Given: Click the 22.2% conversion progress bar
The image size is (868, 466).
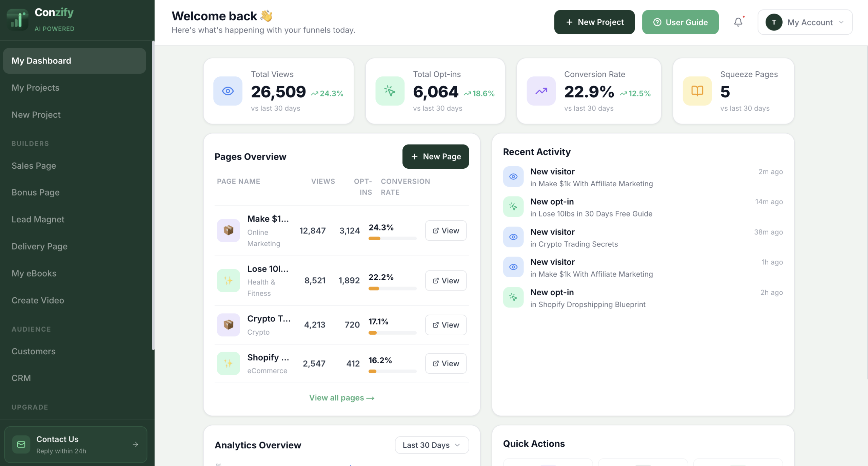Looking at the screenshot, I should [x=392, y=288].
